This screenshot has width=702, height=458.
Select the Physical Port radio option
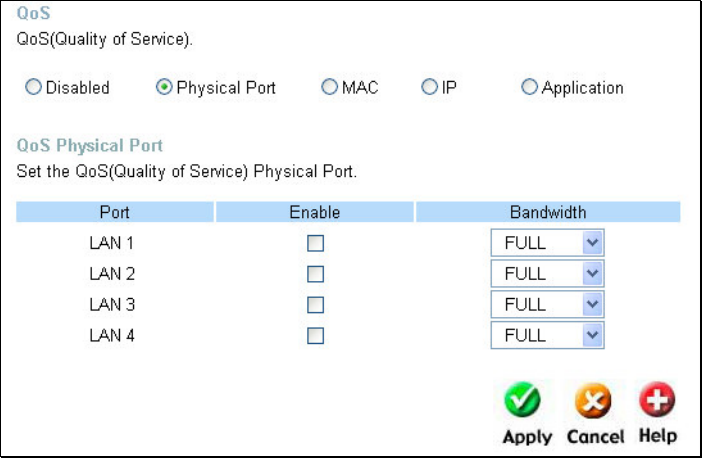pyautogui.click(x=164, y=88)
